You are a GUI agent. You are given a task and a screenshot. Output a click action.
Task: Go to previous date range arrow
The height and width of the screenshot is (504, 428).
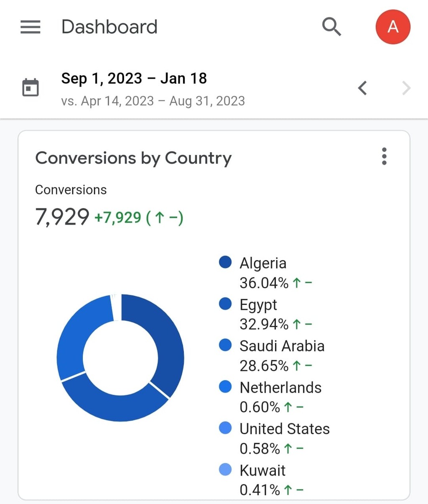362,88
